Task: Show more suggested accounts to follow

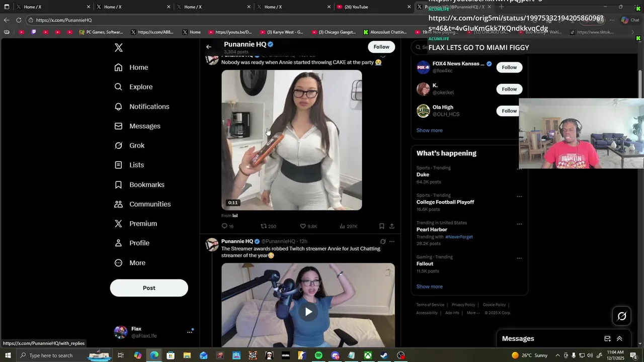Action: click(x=429, y=130)
